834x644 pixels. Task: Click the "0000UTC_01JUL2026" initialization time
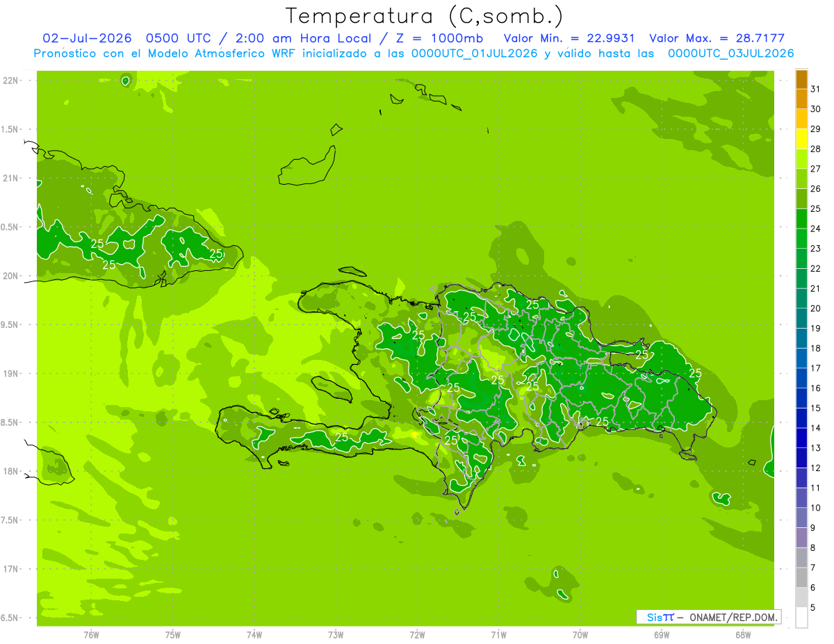tap(475, 53)
